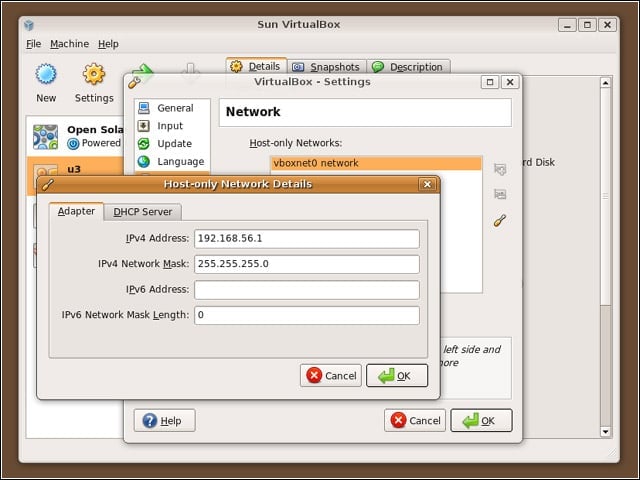Click OK in Host-only Network Details dialog
This screenshot has height=480, width=640.
coord(397,376)
